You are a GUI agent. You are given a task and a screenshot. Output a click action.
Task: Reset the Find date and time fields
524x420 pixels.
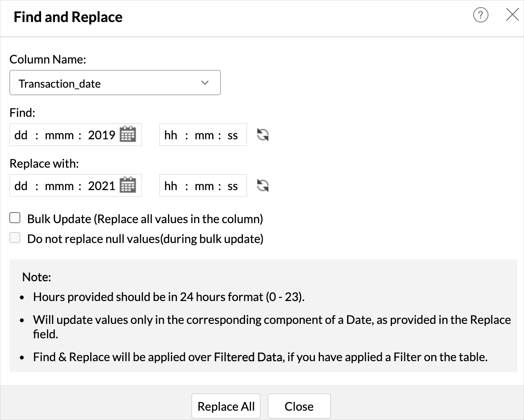click(263, 135)
